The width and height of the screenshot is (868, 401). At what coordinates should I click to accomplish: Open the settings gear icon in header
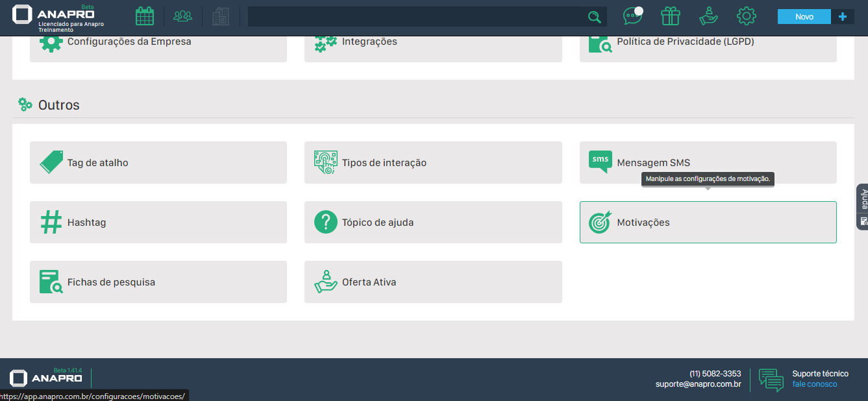(747, 16)
